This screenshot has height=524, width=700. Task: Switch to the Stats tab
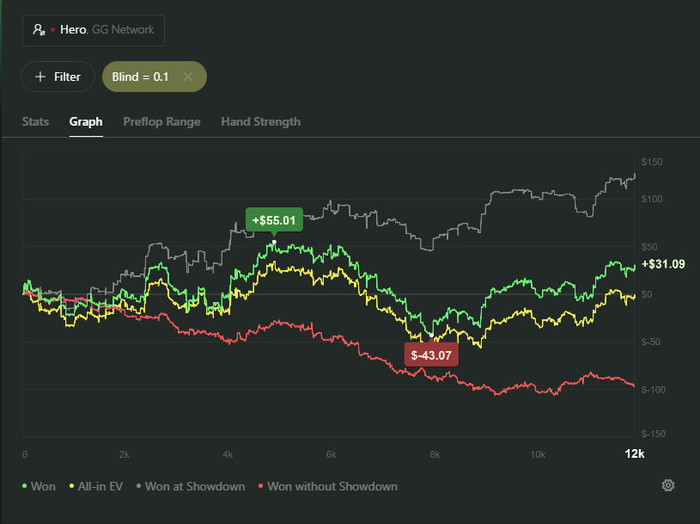click(x=36, y=122)
